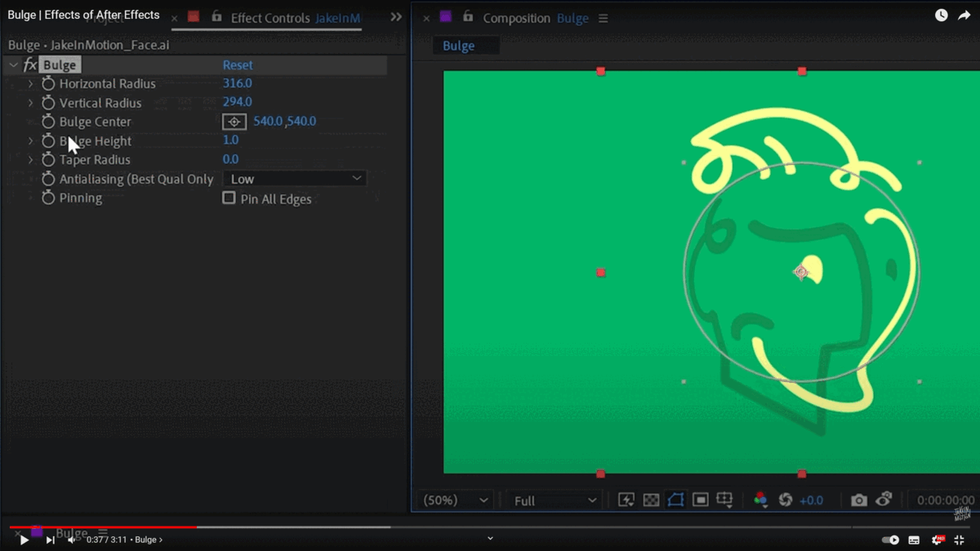Viewport: 980px width, 551px height.
Task: Open the Show Channels RGB icon
Action: [x=759, y=500]
